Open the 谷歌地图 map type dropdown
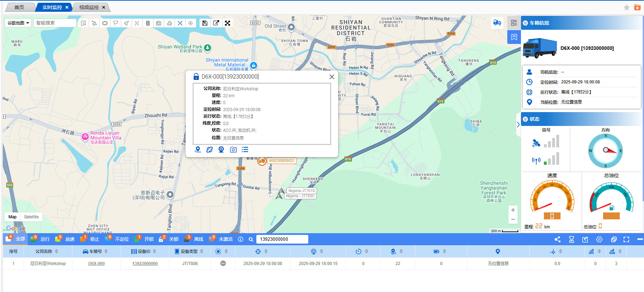 coord(18,23)
